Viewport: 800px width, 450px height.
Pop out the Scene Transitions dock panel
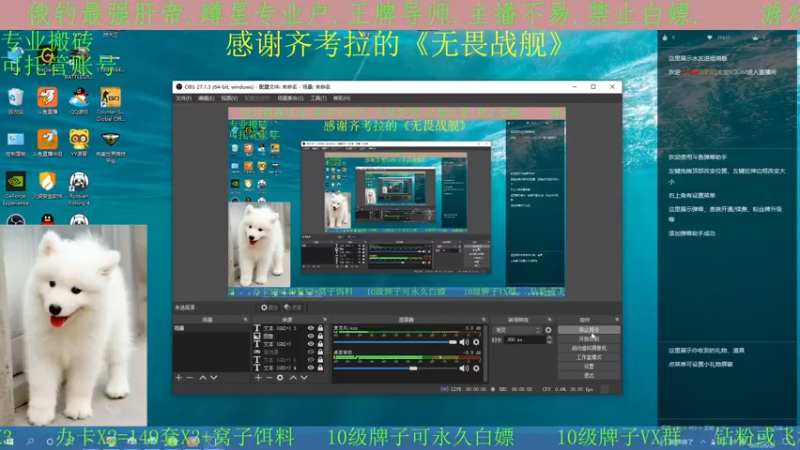point(549,319)
